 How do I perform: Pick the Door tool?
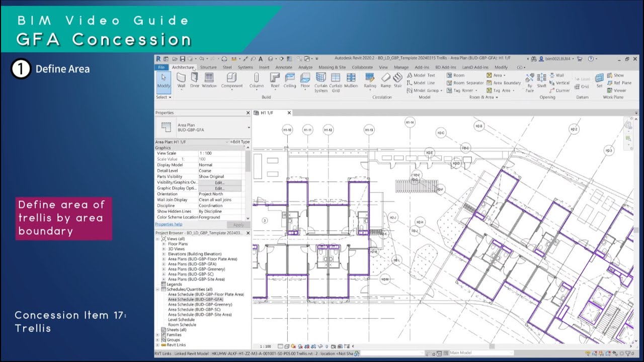194,81
